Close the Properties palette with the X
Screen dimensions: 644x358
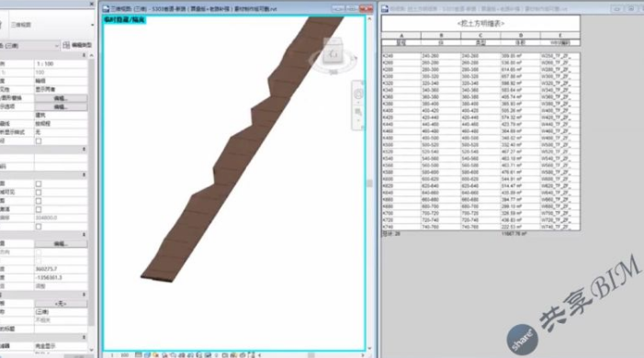92,4
